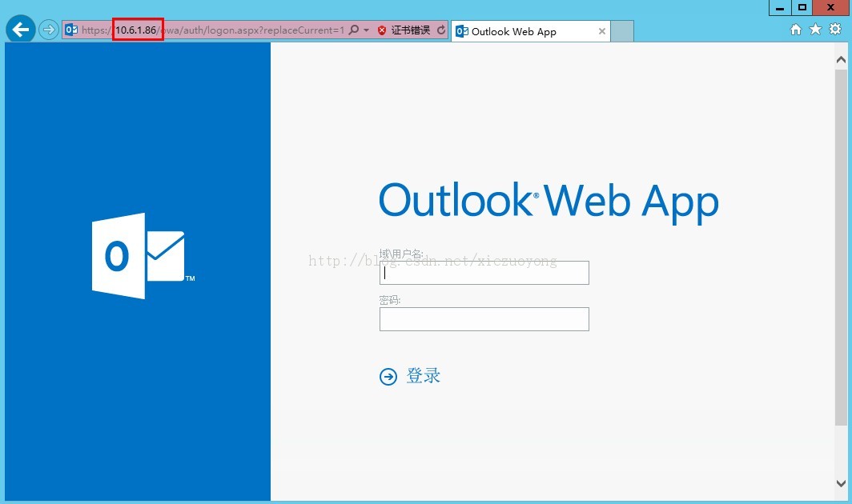Close the browser window
This screenshot has width=852, height=504.
[x=831, y=8]
